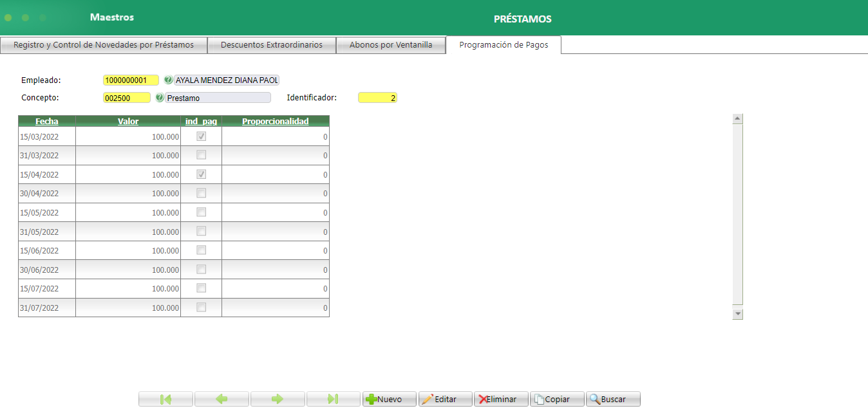Sort by the Fecha column header
Screen dimensions: 868x415
(47, 121)
